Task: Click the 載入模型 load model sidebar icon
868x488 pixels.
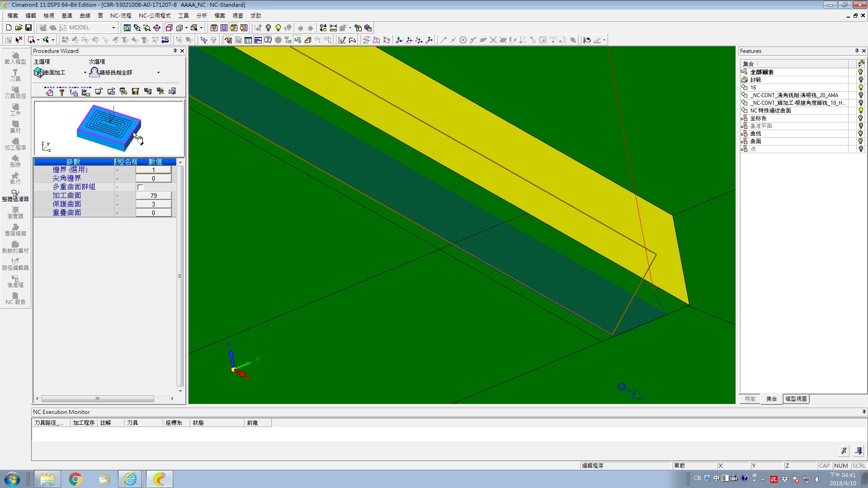Action: pyautogui.click(x=15, y=58)
